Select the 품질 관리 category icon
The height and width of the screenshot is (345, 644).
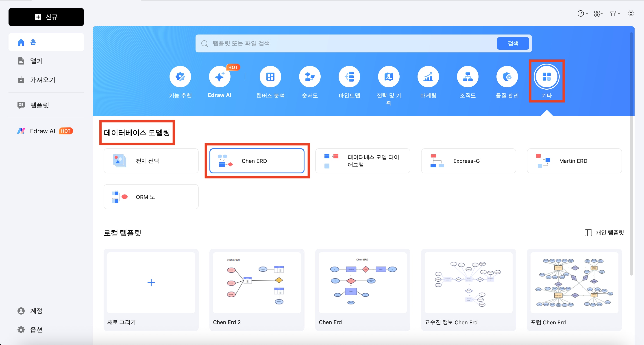[x=507, y=77]
